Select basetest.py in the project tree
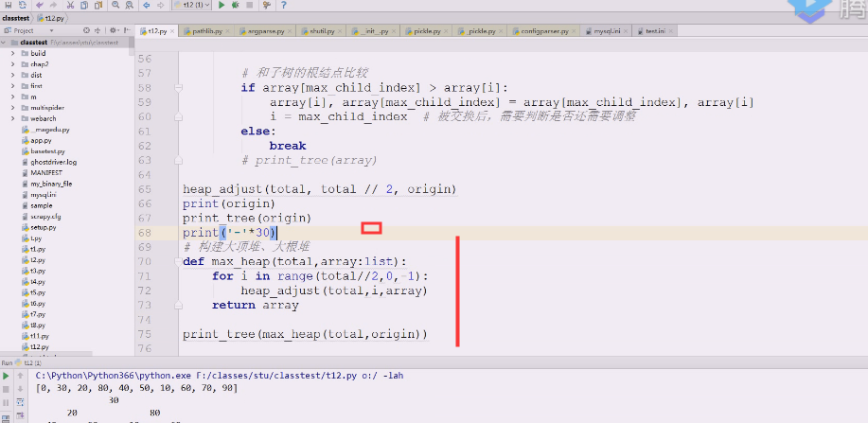 click(x=47, y=151)
